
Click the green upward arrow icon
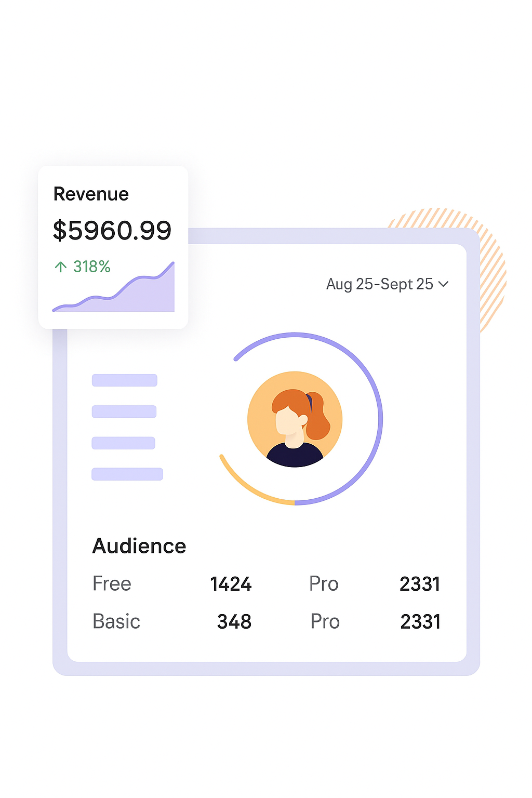click(61, 267)
